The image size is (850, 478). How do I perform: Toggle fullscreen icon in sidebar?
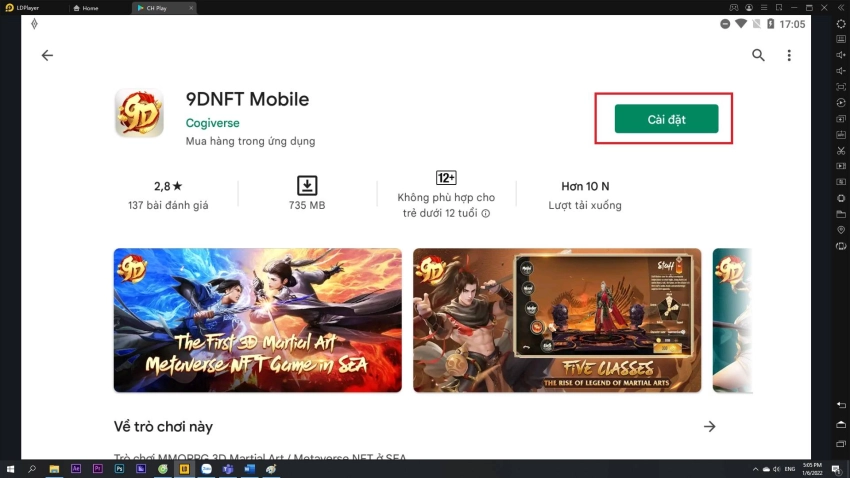(x=841, y=87)
